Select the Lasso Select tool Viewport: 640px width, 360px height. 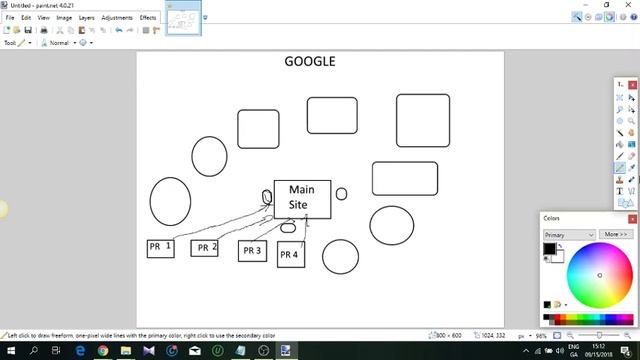[620, 109]
